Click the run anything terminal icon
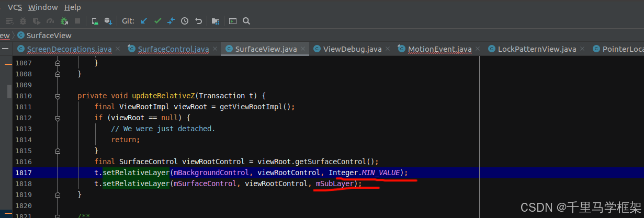The height and width of the screenshot is (218, 644). coord(233,21)
